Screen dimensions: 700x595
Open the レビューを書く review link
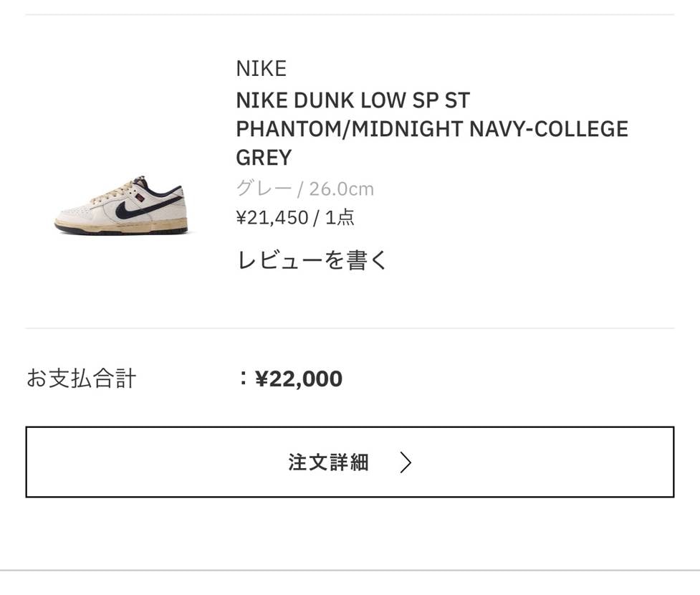point(312,260)
